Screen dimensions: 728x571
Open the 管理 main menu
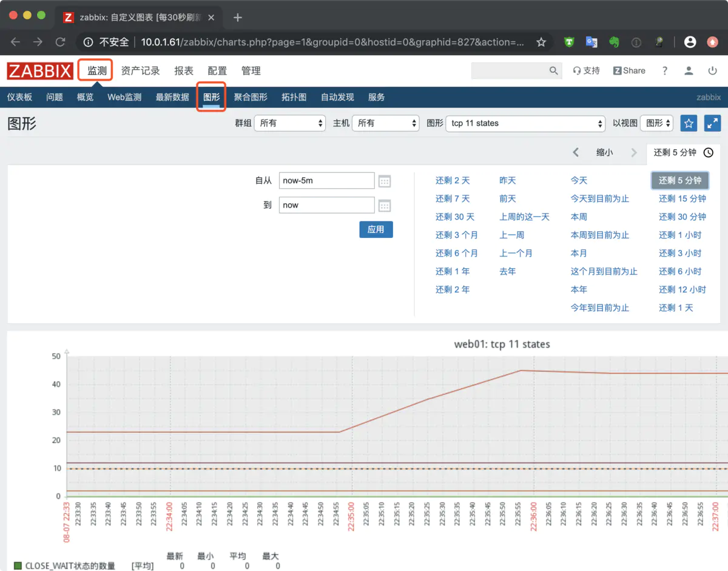tap(251, 71)
